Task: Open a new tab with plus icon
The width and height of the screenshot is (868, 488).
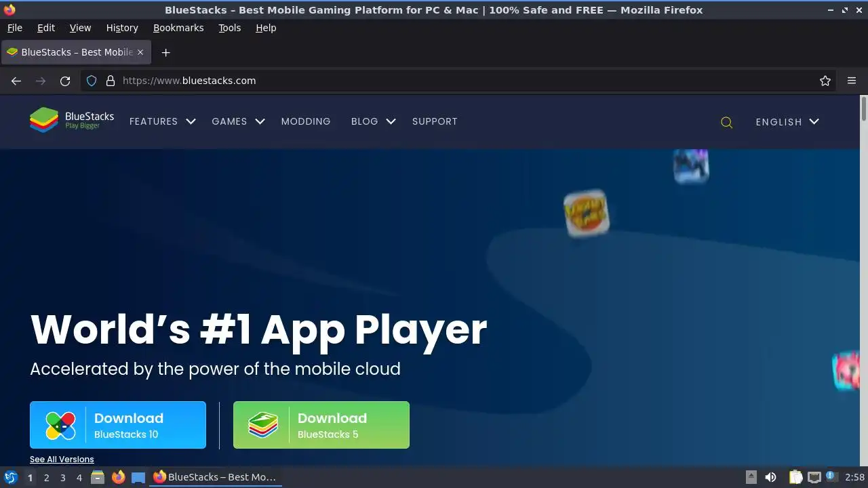Action: [165, 52]
